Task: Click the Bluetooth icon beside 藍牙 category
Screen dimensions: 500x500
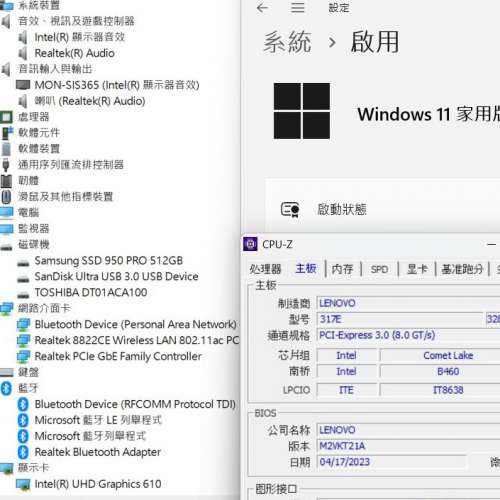Action: pyautogui.click(x=6, y=388)
